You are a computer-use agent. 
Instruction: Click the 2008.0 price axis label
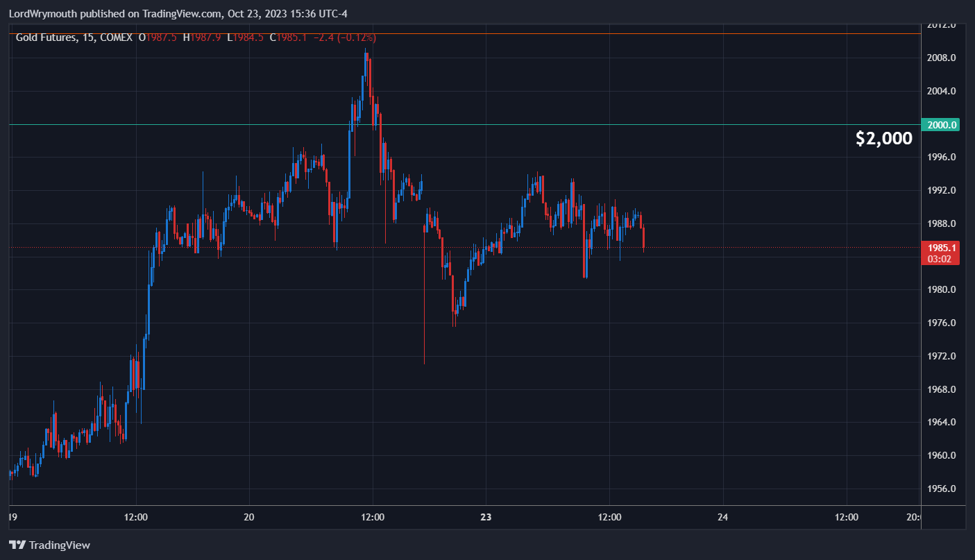click(942, 58)
